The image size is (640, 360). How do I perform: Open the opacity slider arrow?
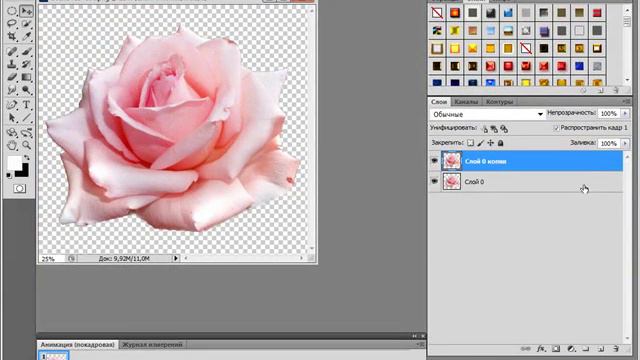coord(625,113)
